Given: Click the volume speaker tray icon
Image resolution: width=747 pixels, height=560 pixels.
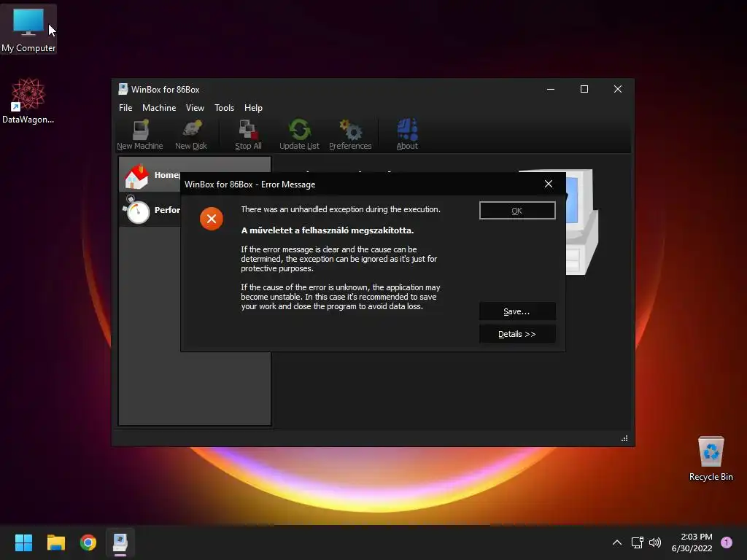Looking at the screenshot, I should tap(655, 542).
